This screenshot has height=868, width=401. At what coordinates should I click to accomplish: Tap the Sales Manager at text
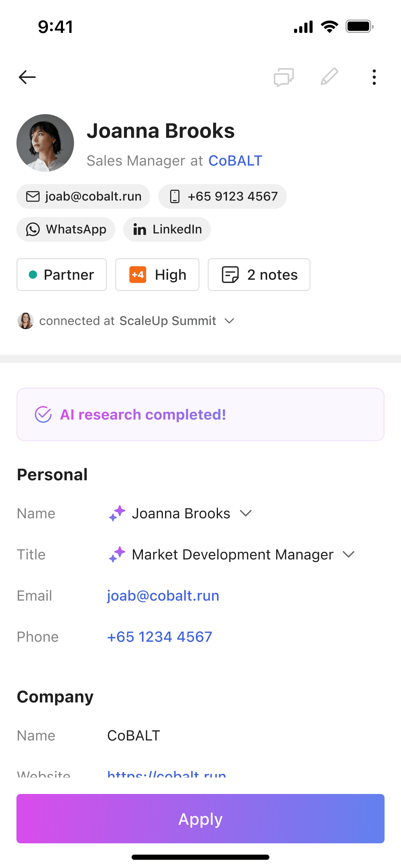[144, 161]
